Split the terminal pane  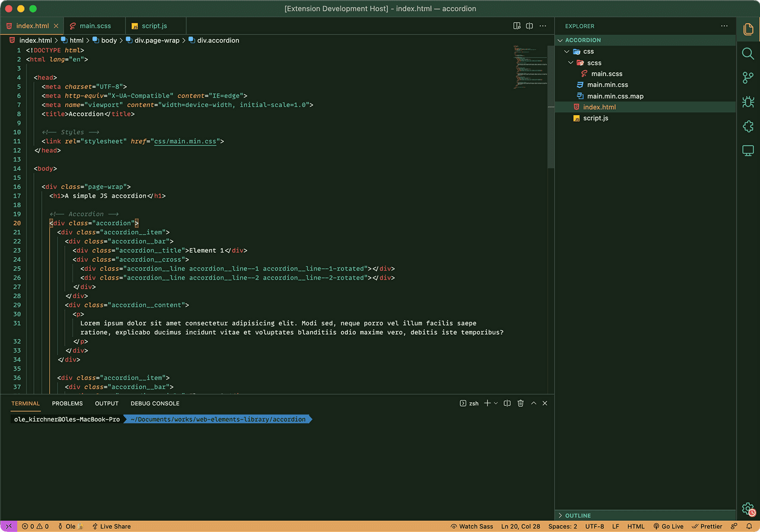tap(506, 403)
